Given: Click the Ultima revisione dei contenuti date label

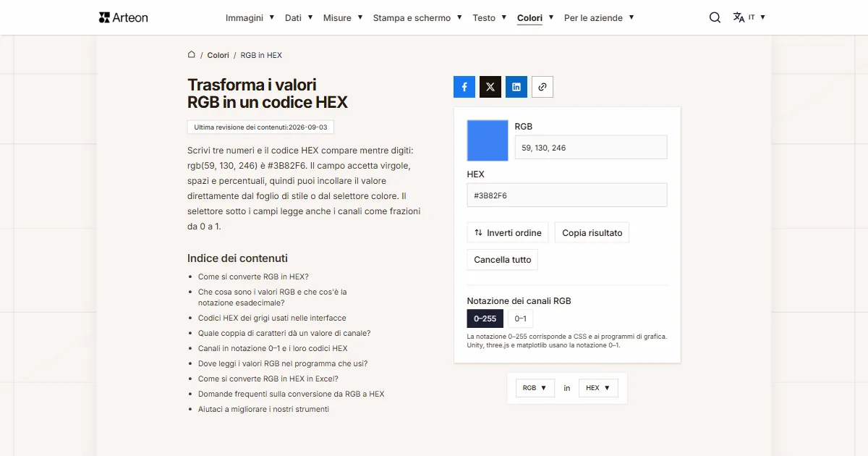Looking at the screenshot, I should [x=260, y=127].
